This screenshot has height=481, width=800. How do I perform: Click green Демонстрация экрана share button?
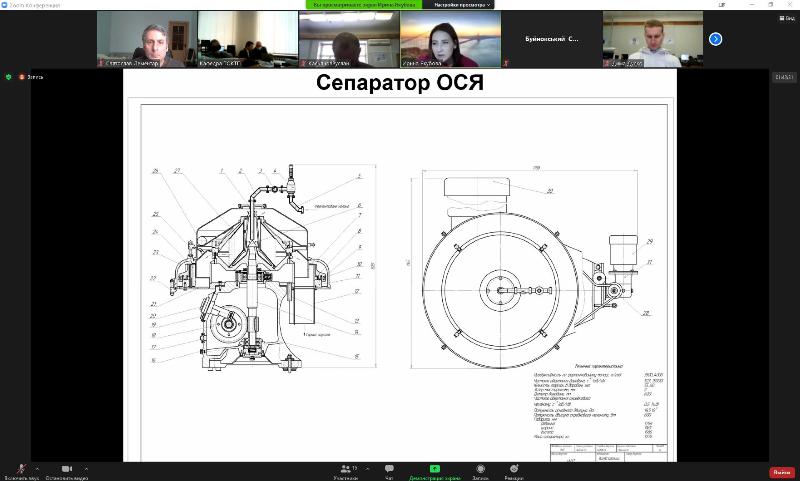(x=435, y=471)
